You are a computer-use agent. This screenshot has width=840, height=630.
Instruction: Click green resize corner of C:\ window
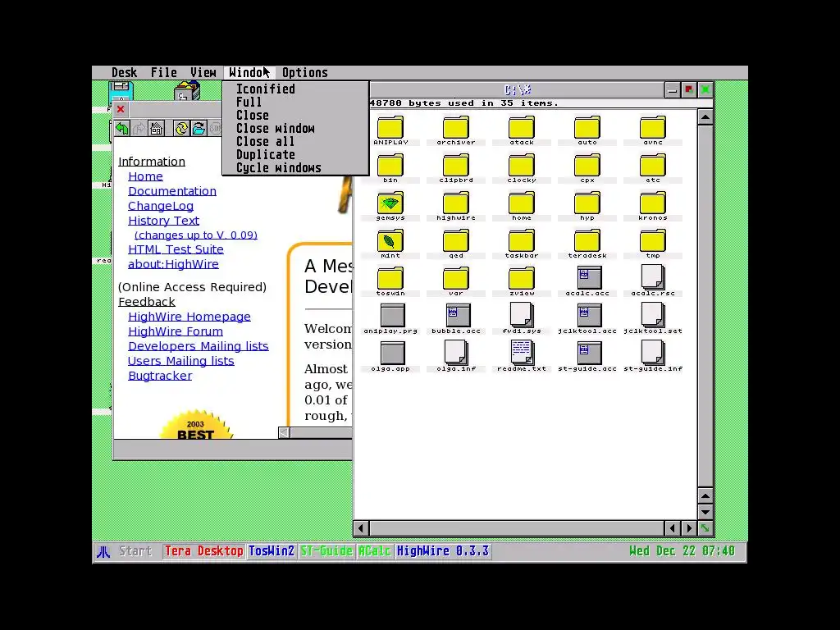pos(705,529)
